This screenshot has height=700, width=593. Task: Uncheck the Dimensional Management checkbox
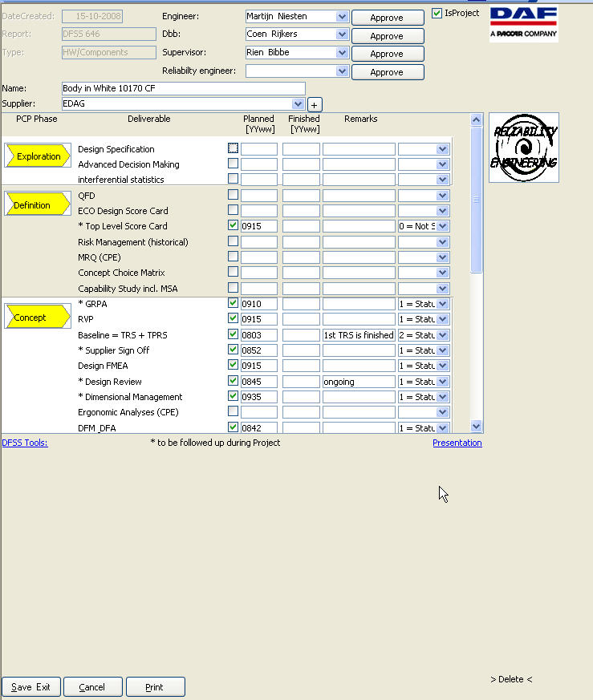[x=233, y=396]
